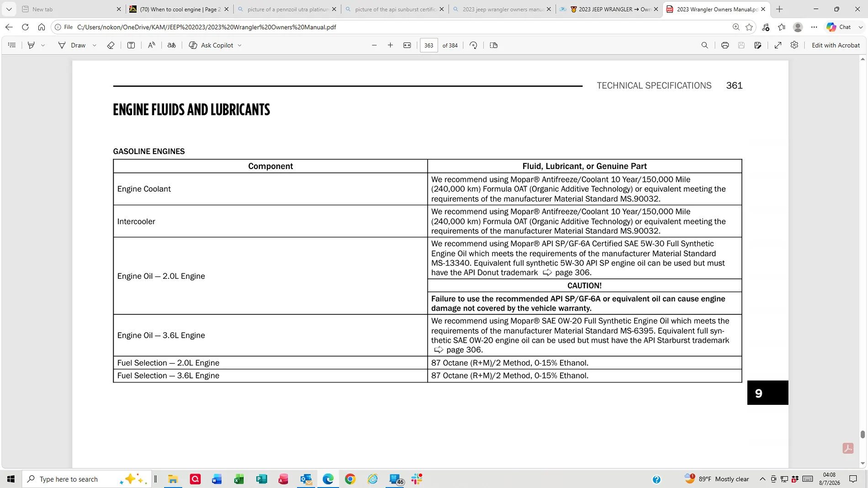Screen dimensions: 868x488
Task: Switch to the New tab tab
Action: tap(70, 9)
